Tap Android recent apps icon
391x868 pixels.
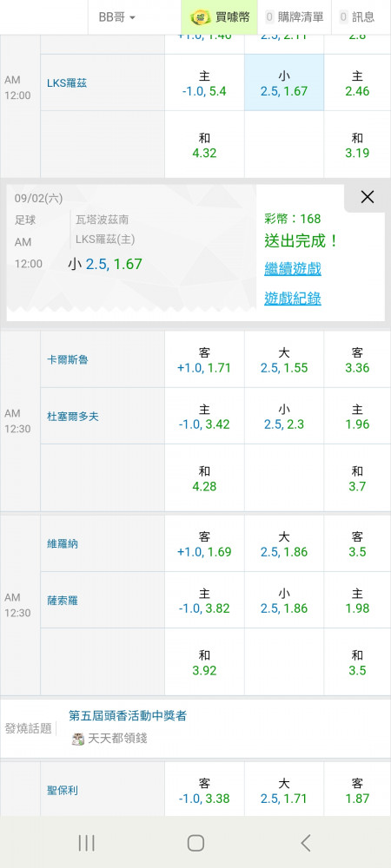[x=86, y=843]
